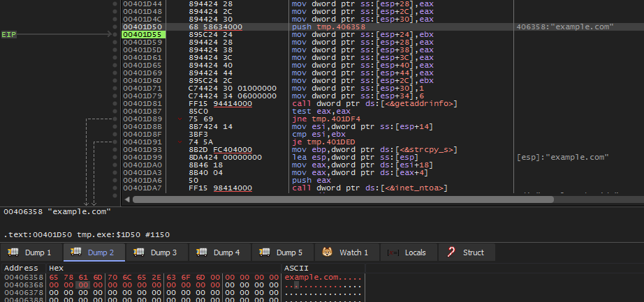Click opcode bytes 68 58634000
The height and width of the screenshot is (302, 644).
coord(216,27)
